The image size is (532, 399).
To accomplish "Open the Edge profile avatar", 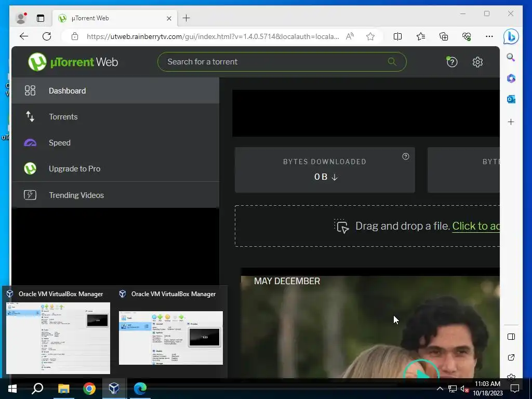I will click(x=21, y=18).
